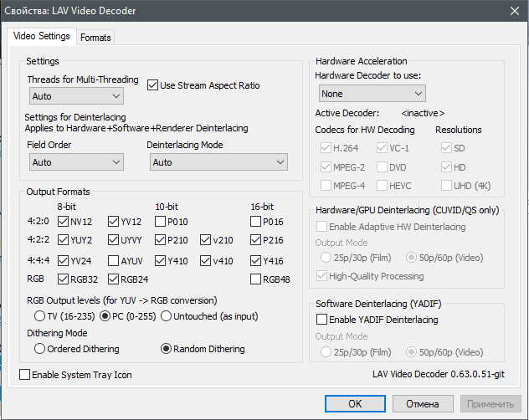Open Threads for Multi-Threading dropdown
This screenshot has width=529, height=420.
coord(76,97)
